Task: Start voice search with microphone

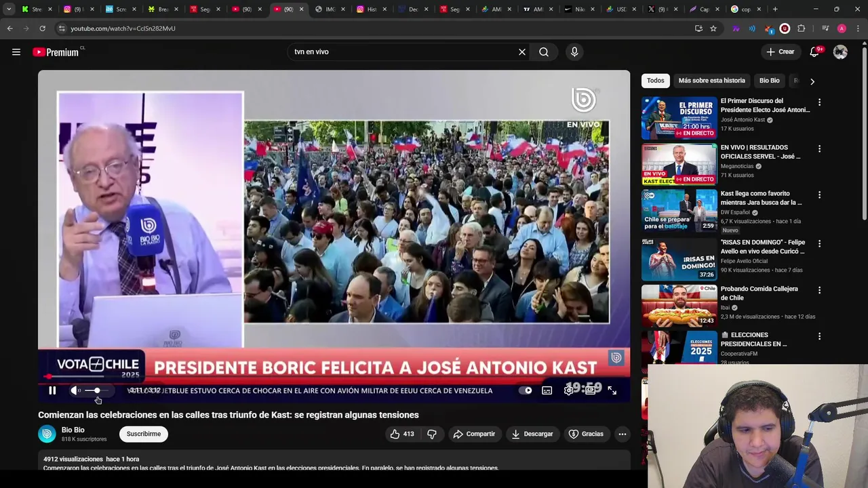Action: (x=574, y=52)
